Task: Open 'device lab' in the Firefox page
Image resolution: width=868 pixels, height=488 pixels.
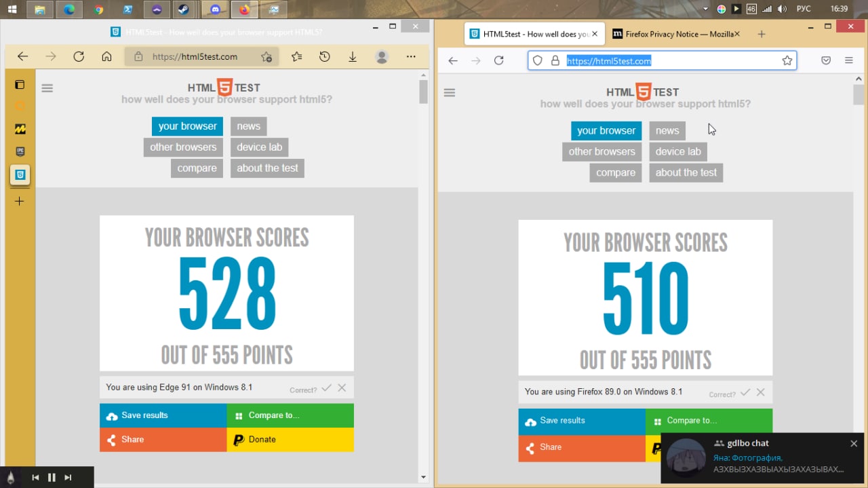Action: (x=678, y=152)
